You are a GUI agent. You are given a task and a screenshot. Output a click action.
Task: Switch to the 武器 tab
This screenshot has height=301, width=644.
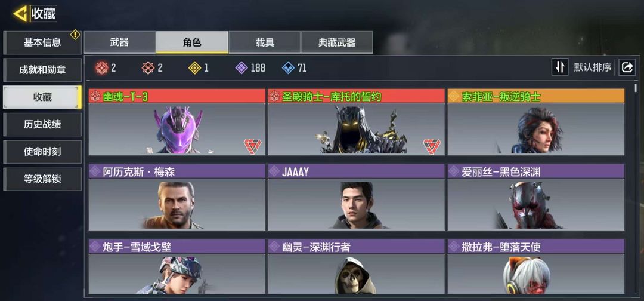coord(119,42)
